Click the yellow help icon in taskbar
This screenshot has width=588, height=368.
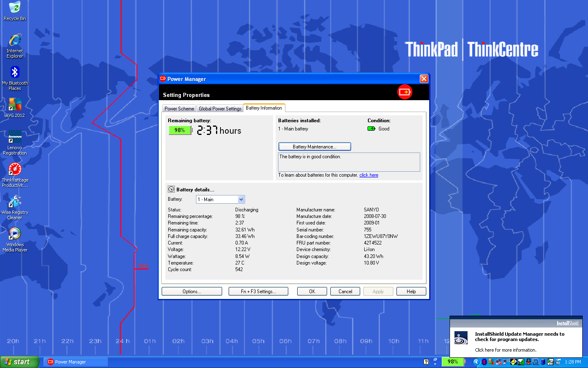426,362
